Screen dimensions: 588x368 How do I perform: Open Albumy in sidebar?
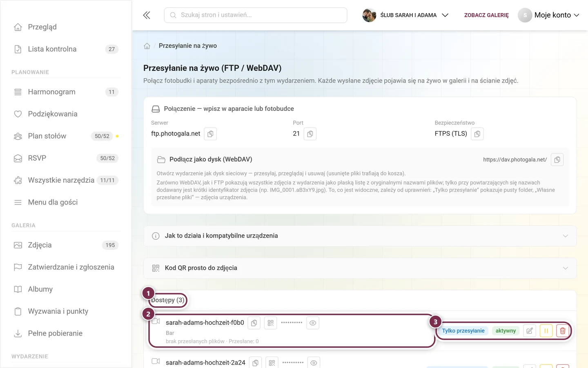(66, 289)
